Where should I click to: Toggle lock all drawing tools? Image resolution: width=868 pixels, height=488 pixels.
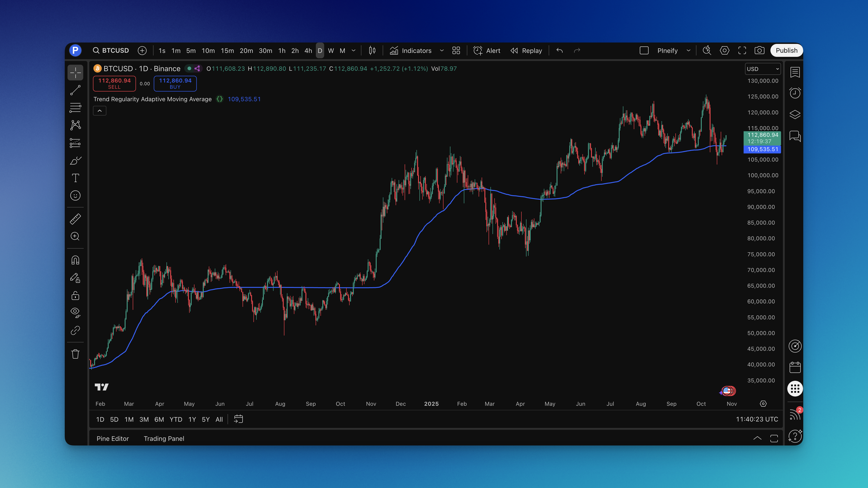point(75,296)
